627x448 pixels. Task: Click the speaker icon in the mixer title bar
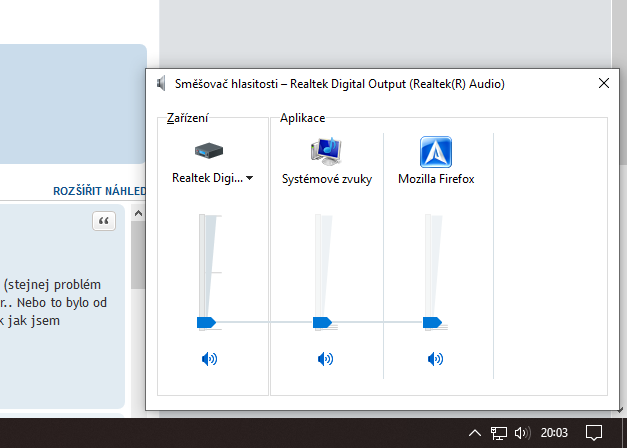pos(161,84)
